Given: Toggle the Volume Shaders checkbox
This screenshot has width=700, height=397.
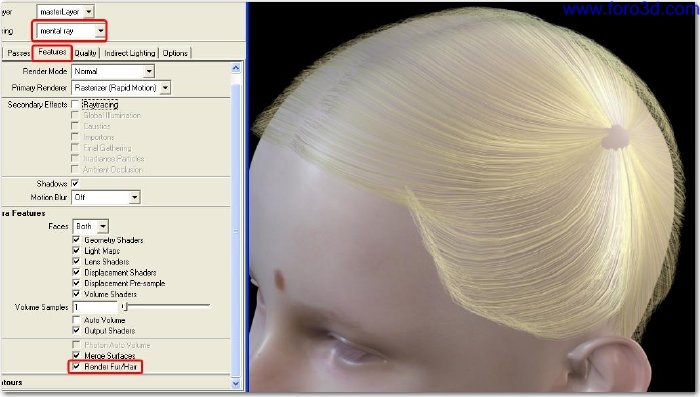Looking at the screenshot, I should pyautogui.click(x=76, y=294).
